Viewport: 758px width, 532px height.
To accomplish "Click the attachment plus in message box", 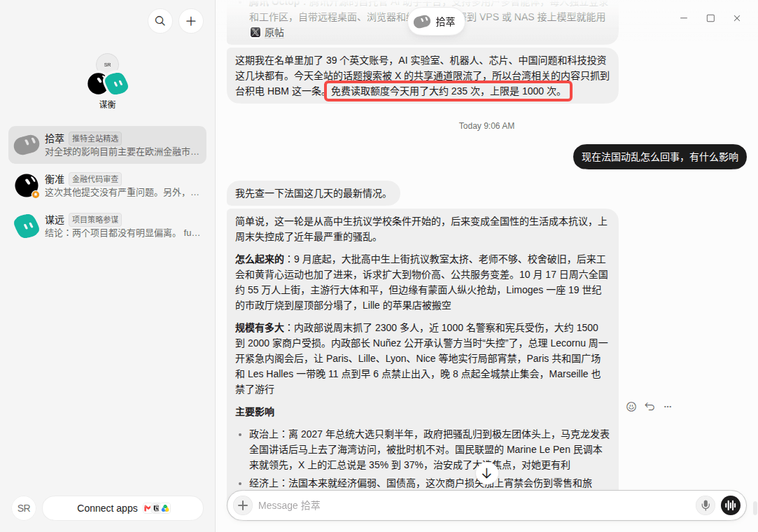I will (243, 505).
